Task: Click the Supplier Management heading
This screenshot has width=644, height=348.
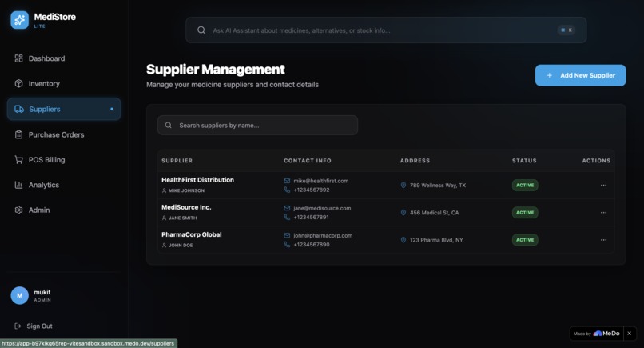Action: 216,70
